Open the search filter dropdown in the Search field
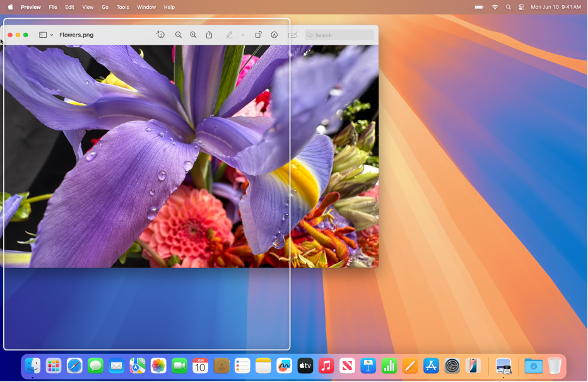The height and width of the screenshot is (382, 588). point(312,35)
